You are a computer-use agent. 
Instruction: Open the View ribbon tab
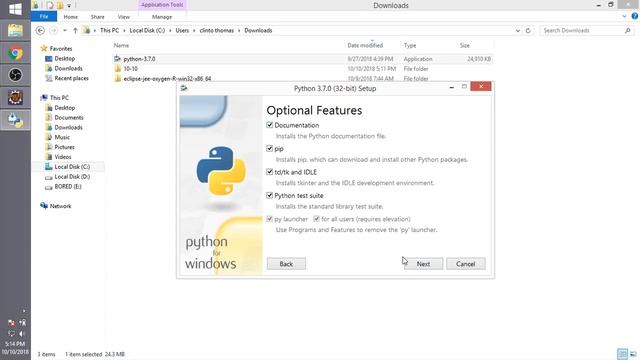(x=124, y=17)
